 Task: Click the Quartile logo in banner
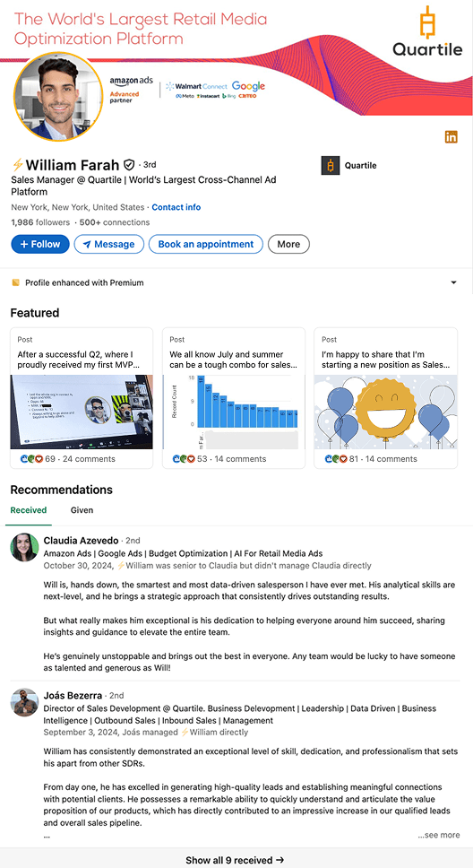pyautogui.click(x=427, y=31)
